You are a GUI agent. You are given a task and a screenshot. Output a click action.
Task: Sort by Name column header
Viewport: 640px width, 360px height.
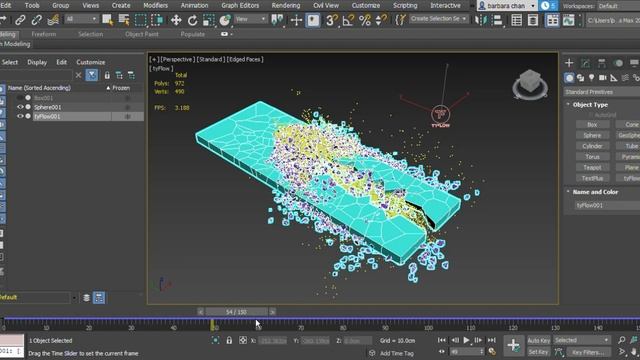pyautogui.click(x=39, y=88)
